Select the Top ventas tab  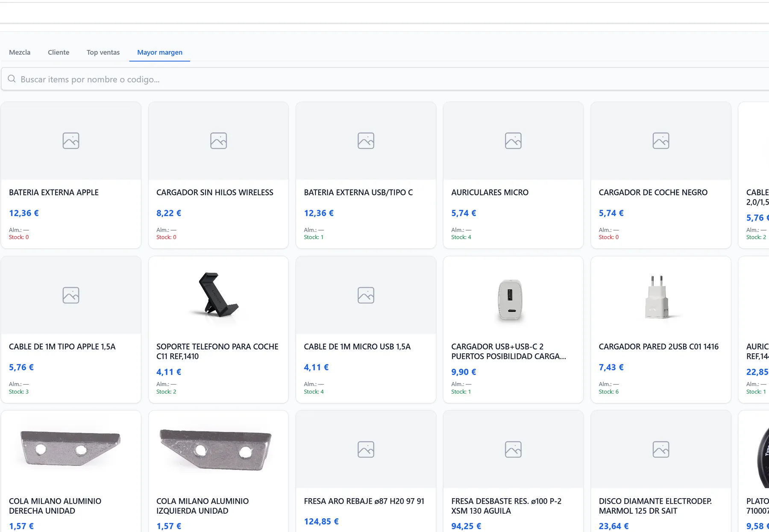tap(103, 52)
